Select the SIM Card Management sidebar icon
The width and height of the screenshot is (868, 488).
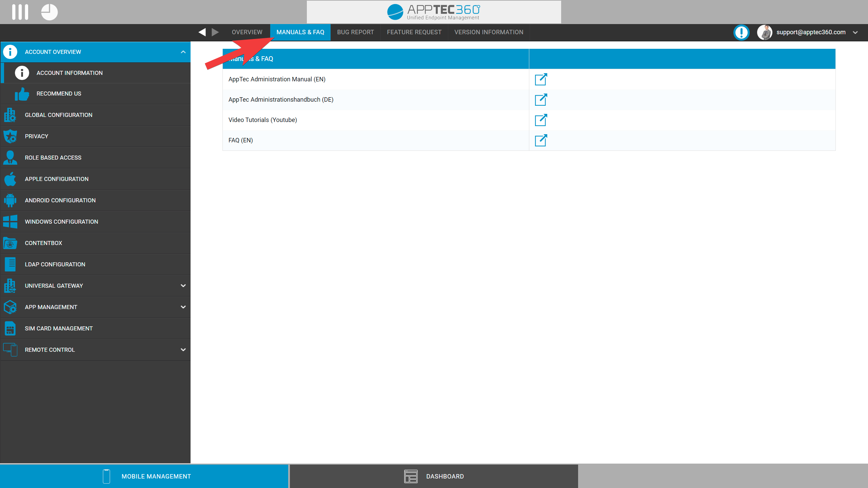[11, 328]
